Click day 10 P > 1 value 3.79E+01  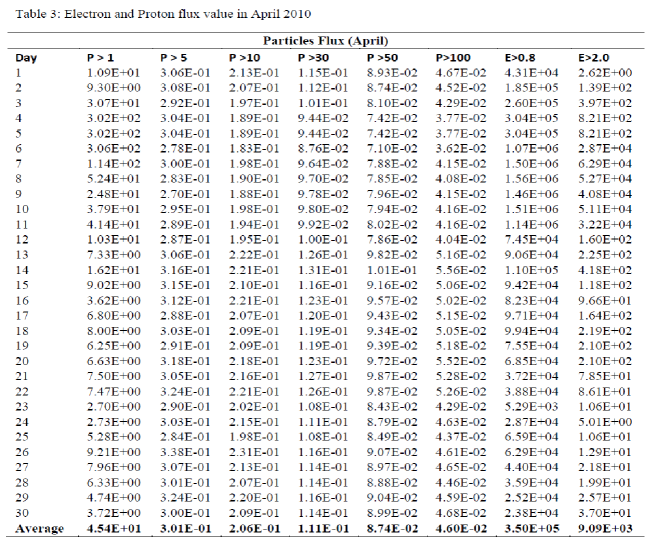pyautogui.click(x=113, y=209)
